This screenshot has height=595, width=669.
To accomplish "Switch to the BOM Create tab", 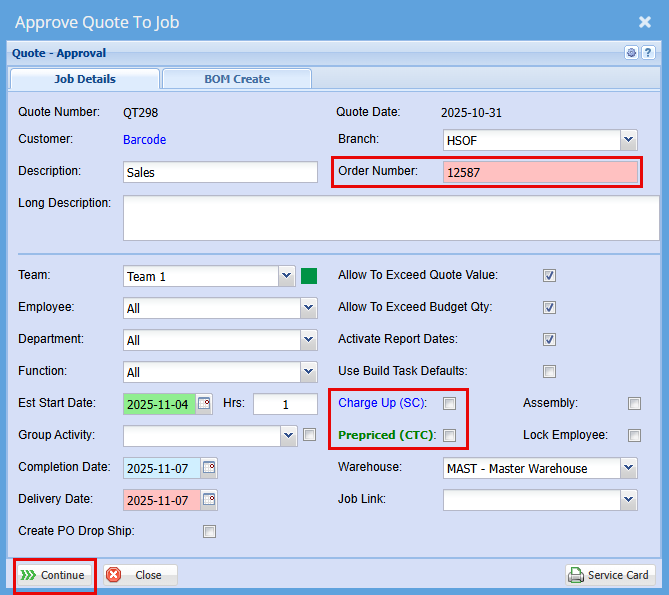I will pyautogui.click(x=237, y=79).
